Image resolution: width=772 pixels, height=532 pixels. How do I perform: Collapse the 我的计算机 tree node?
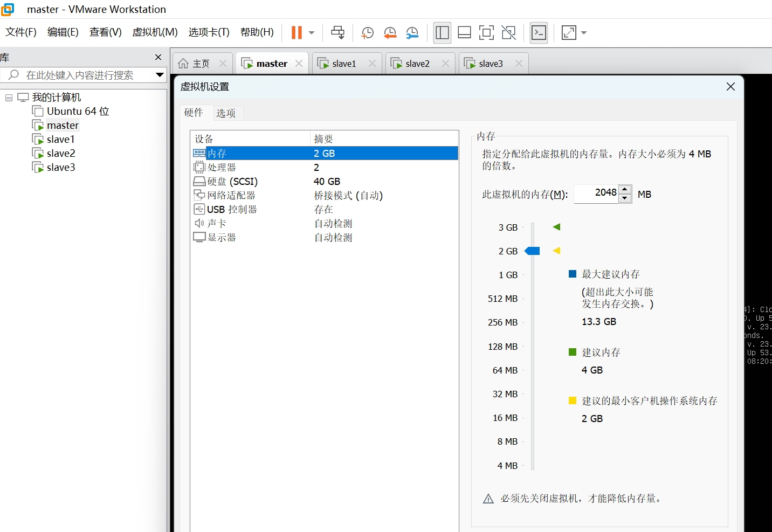[x=9, y=98]
